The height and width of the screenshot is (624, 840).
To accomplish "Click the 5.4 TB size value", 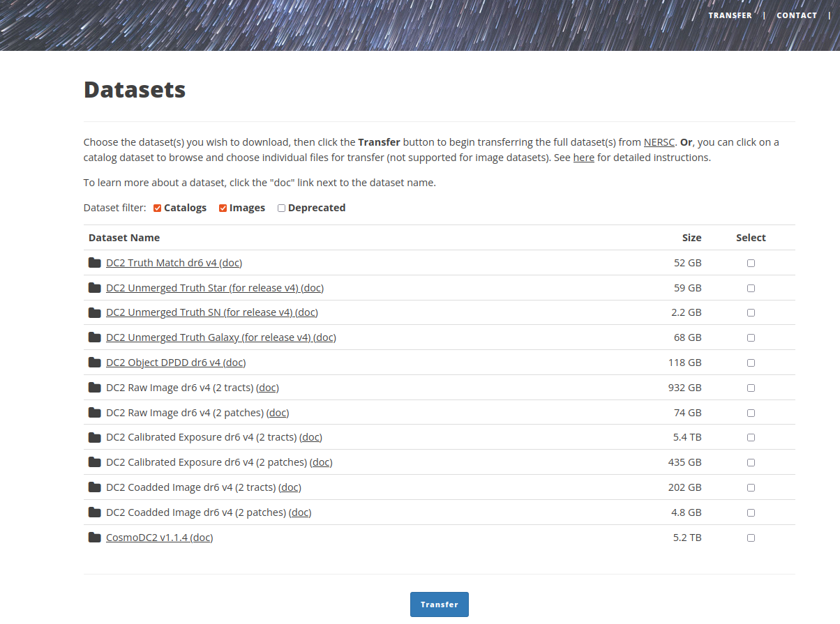I will (687, 437).
